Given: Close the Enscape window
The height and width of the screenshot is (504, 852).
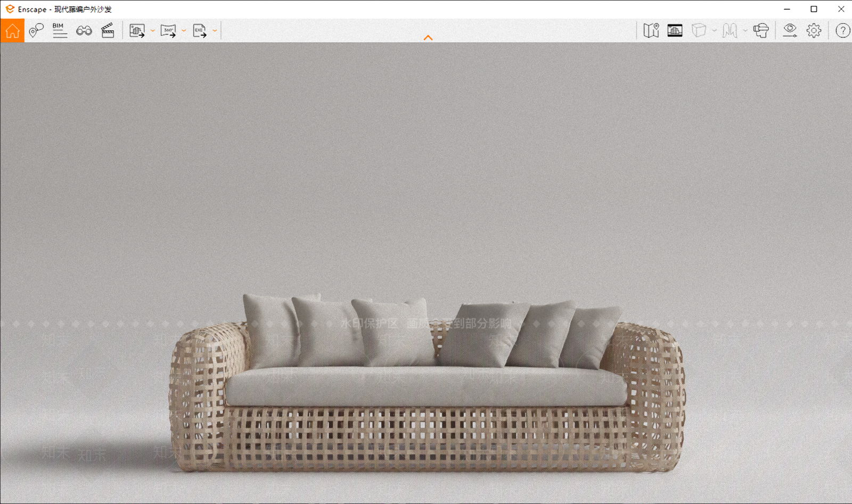Looking at the screenshot, I should pos(841,9).
